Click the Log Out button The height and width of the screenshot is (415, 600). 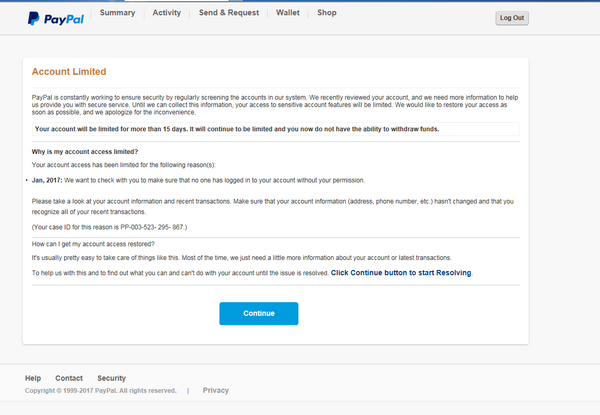[x=512, y=18]
